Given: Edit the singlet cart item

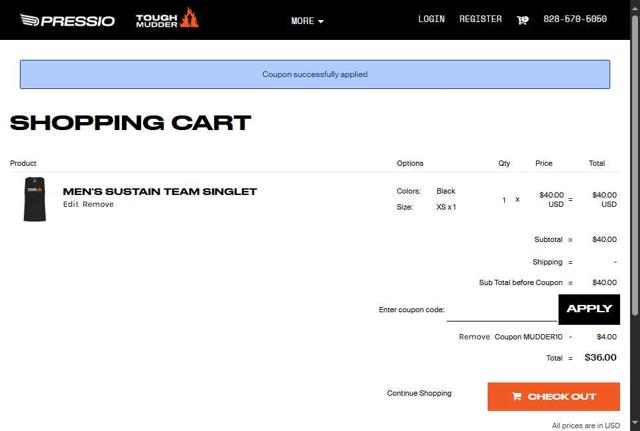Looking at the screenshot, I should tap(71, 204).
